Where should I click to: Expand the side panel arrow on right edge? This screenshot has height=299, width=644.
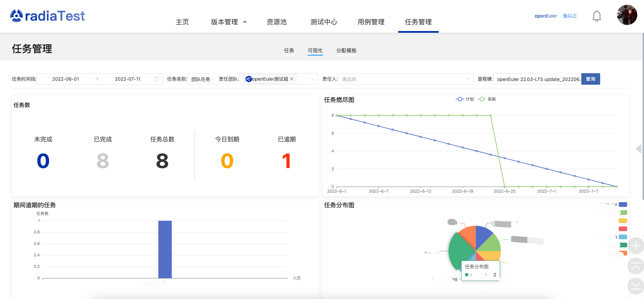(x=638, y=149)
